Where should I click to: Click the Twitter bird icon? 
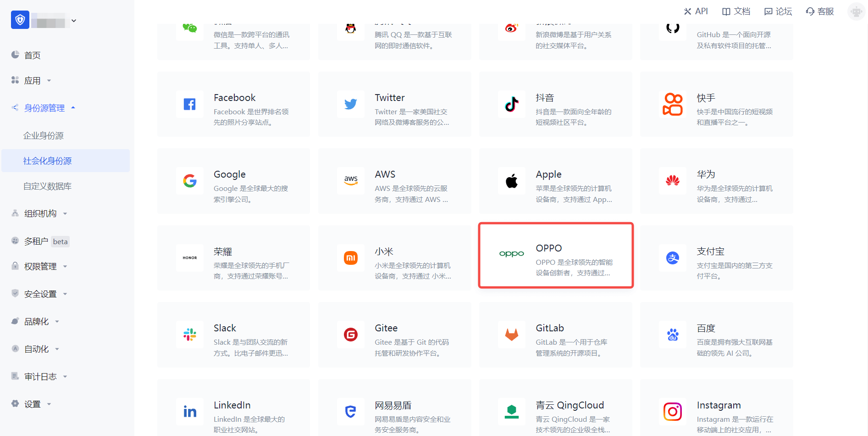tap(351, 104)
